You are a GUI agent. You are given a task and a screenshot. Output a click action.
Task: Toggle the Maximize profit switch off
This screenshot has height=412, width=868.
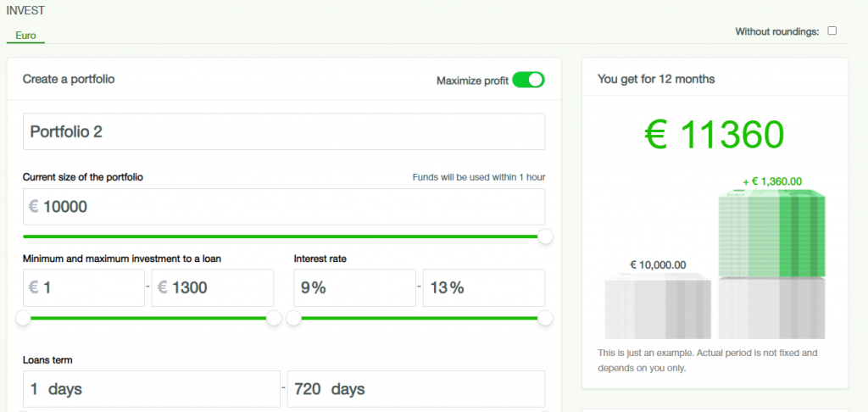528,81
